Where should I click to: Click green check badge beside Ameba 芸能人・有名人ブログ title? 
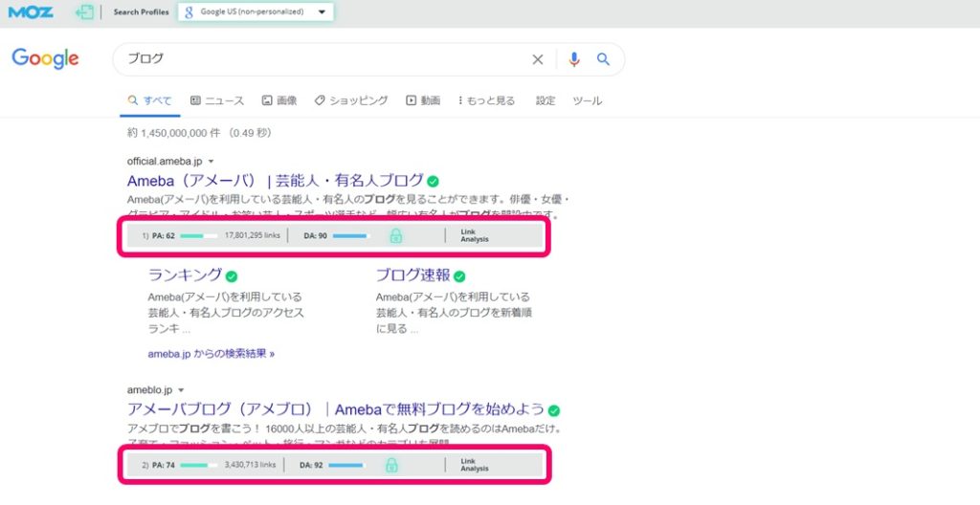(434, 182)
